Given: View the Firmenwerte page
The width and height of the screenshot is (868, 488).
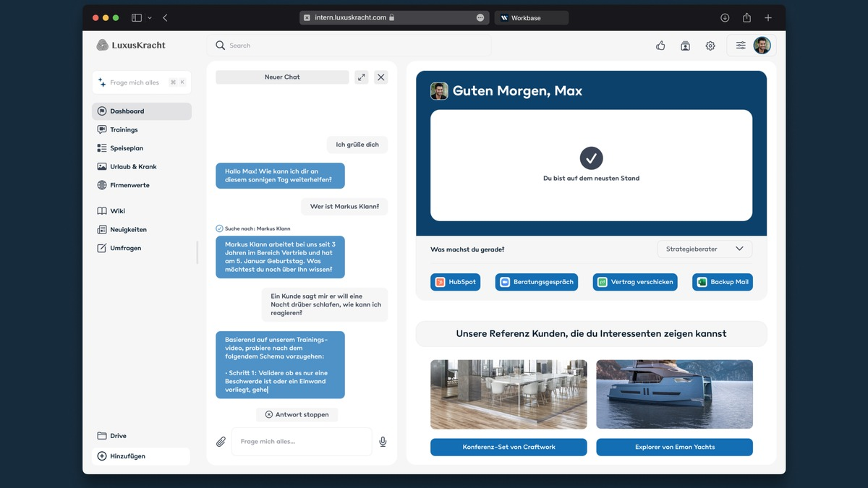Looking at the screenshot, I should [x=130, y=184].
